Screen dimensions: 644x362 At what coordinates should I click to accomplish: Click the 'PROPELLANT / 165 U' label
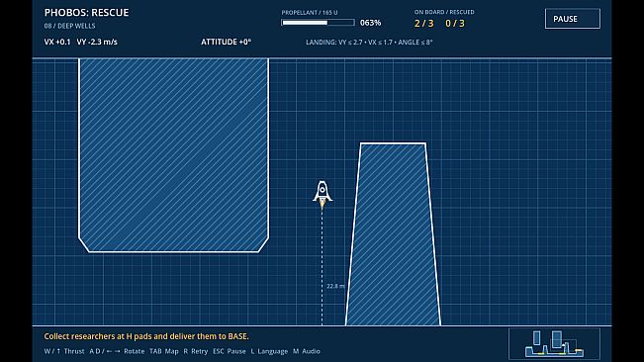310,13
